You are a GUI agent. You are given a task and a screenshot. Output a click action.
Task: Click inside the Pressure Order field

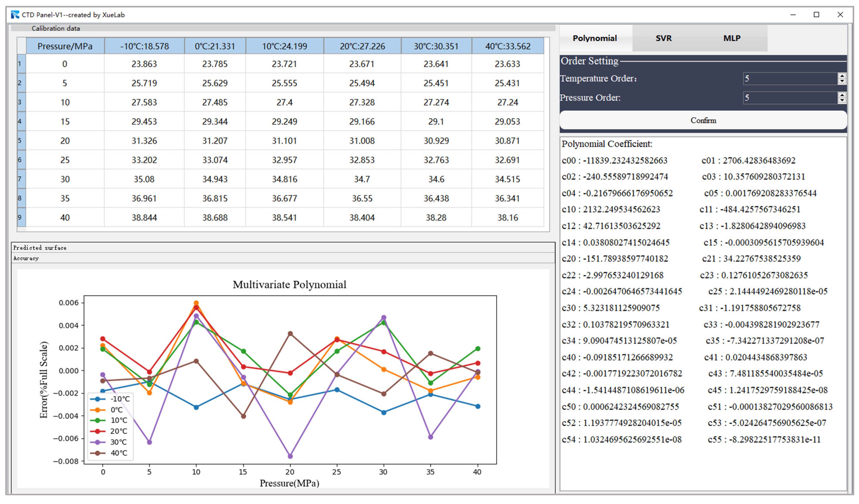pyautogui.click(x=789, y=98)
